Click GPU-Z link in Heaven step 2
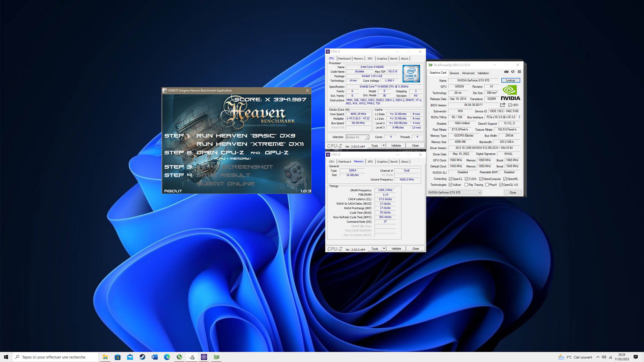 click(276, 152)
